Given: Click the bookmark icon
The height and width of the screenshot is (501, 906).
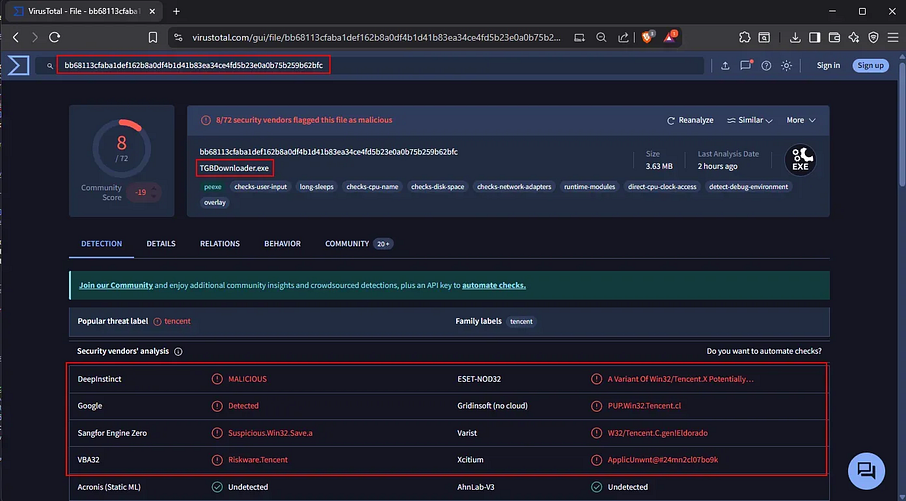Looking at the screenshot, I should pos(153,38).
